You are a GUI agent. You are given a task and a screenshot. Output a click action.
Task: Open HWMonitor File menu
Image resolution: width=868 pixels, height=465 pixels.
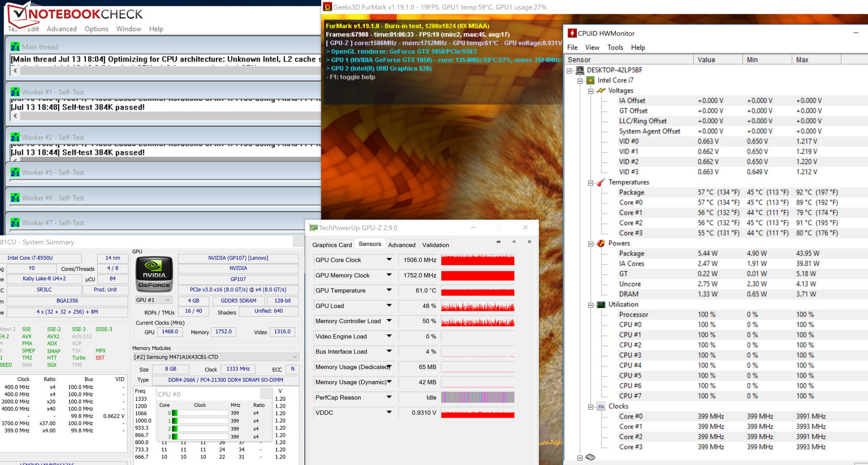click(572, 47)
